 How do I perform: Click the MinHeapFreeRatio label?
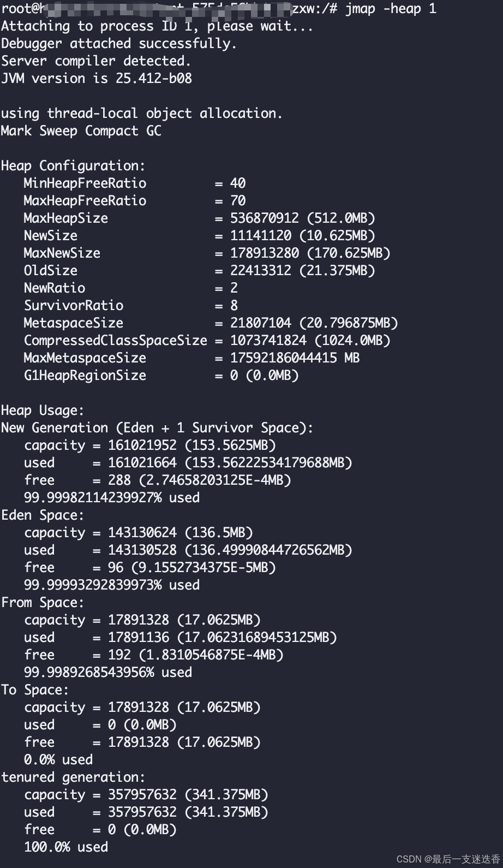85,183
